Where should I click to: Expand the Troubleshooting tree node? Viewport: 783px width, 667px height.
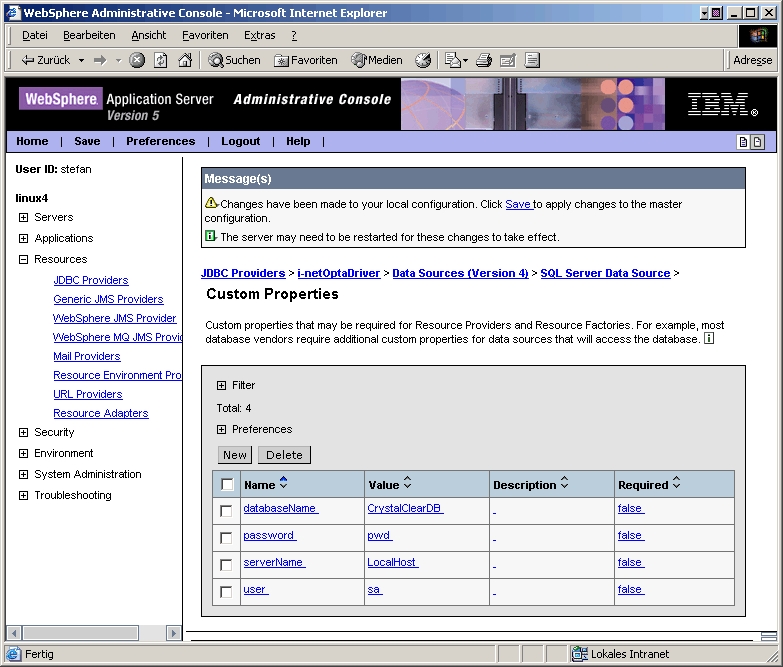click(x=23, y=495)
